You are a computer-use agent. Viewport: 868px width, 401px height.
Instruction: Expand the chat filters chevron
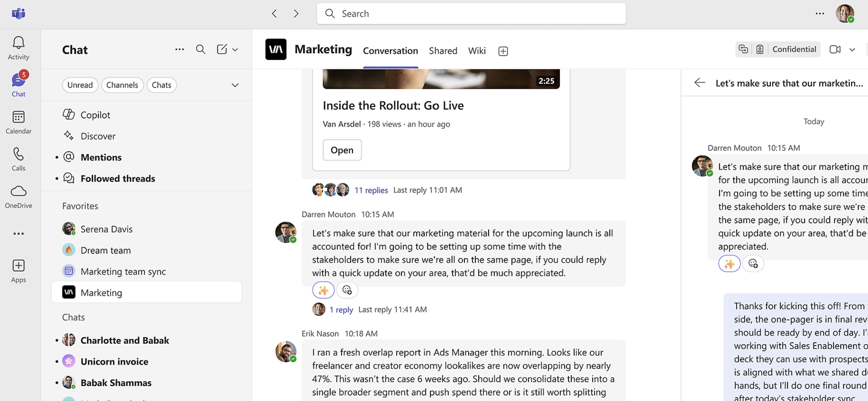click(235, 85)
